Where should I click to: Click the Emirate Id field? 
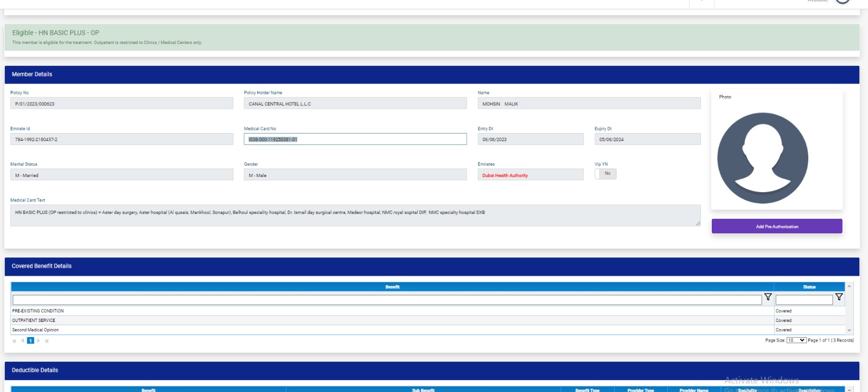tap(122, 139)
